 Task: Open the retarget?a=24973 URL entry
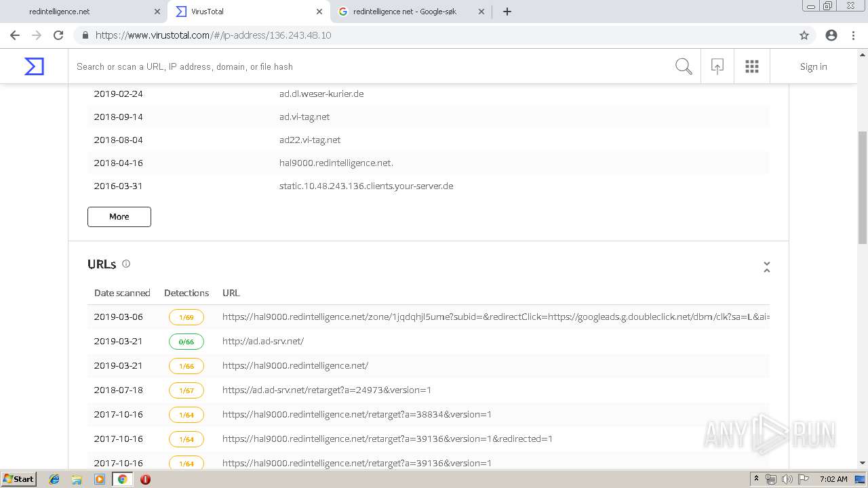[327, 390]
